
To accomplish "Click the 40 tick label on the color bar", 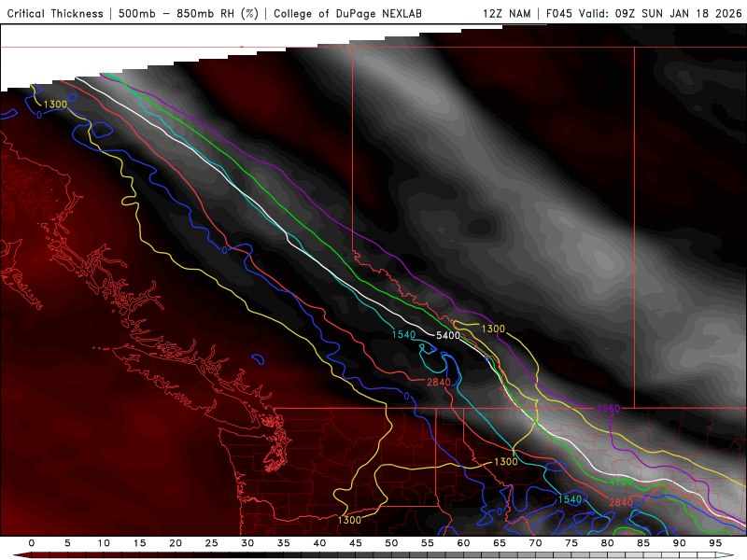I will coord(319,543).
